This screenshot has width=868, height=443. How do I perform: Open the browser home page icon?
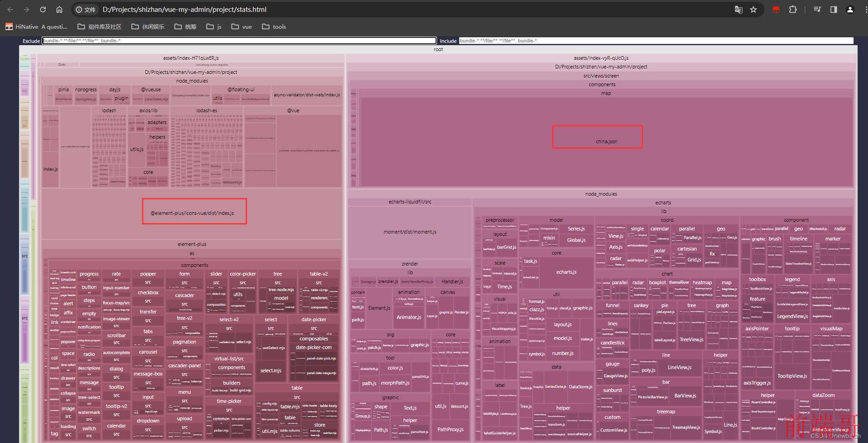tap(59, 10)
